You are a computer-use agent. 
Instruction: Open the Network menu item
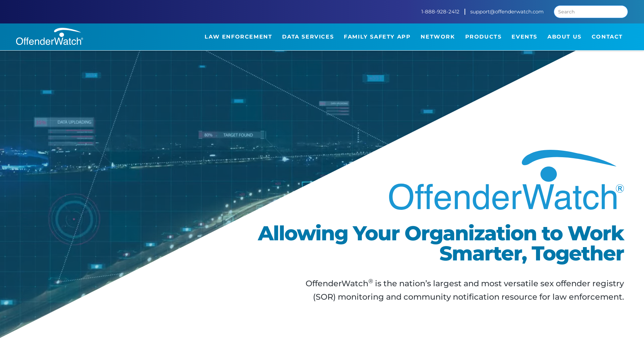tap(438, 37)
